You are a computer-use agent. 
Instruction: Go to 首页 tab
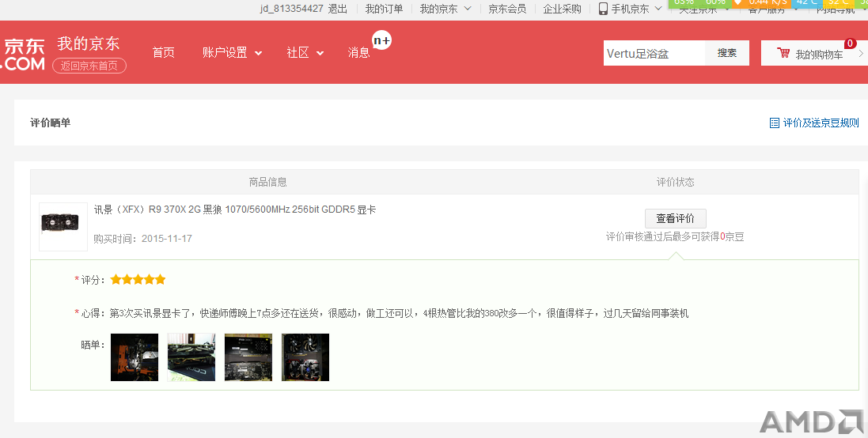[163, 52]
